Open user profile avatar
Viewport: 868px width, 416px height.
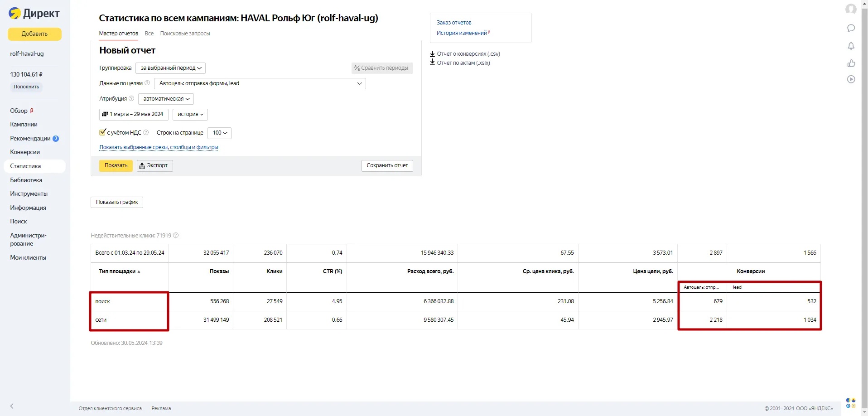click(x=851, y=9)
